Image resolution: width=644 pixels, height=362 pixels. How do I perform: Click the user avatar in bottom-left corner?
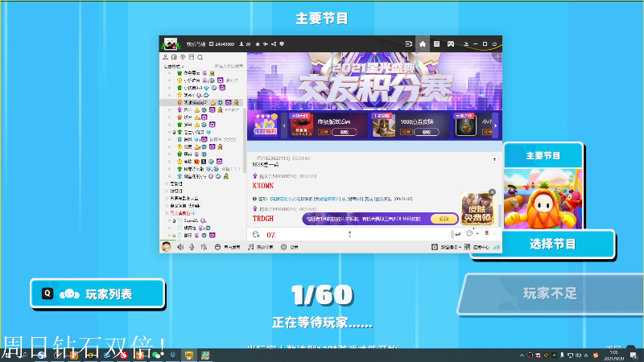coord(167,247)
